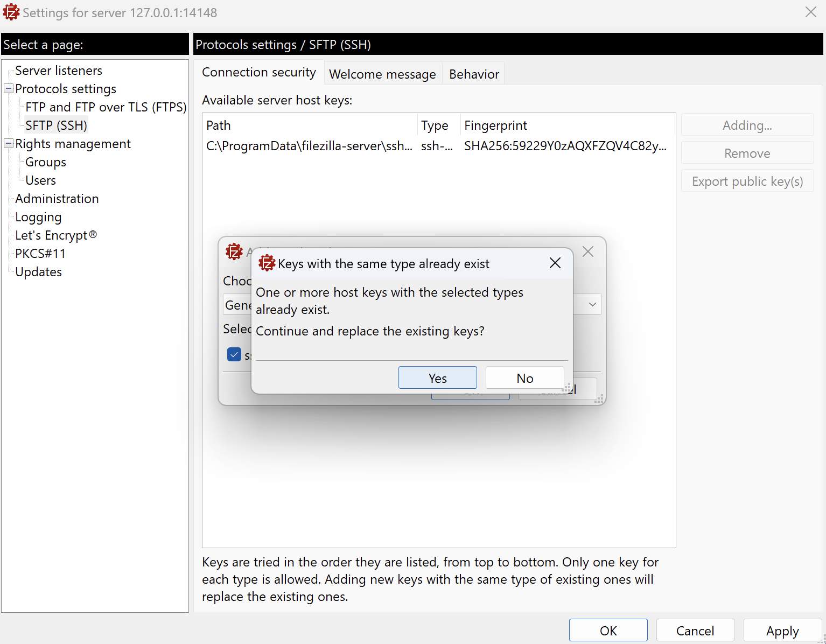Click the FileZilla icon in the 'Keys with the same type' dialog

tap(267, 263)
